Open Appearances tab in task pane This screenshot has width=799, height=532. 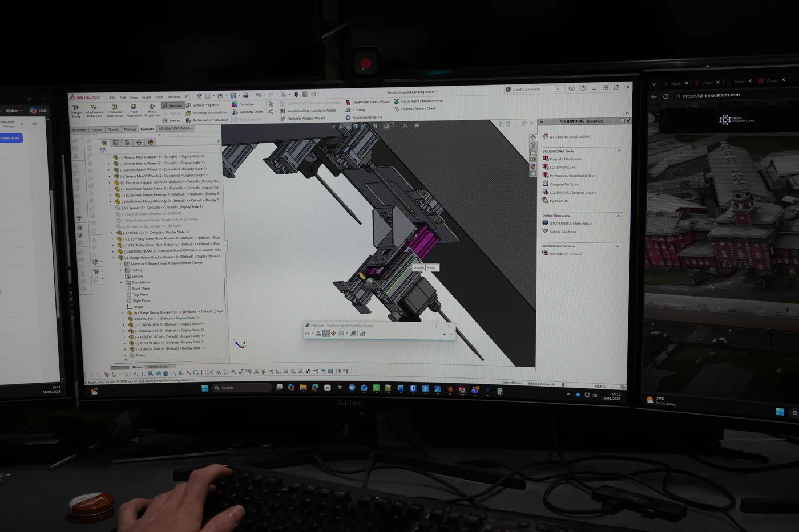[533, 166]
